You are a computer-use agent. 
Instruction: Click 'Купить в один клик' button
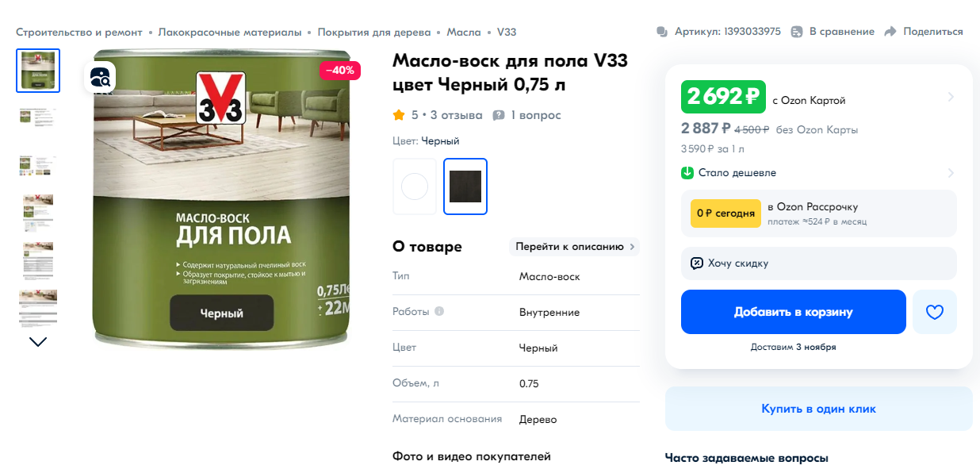point(819,409)
